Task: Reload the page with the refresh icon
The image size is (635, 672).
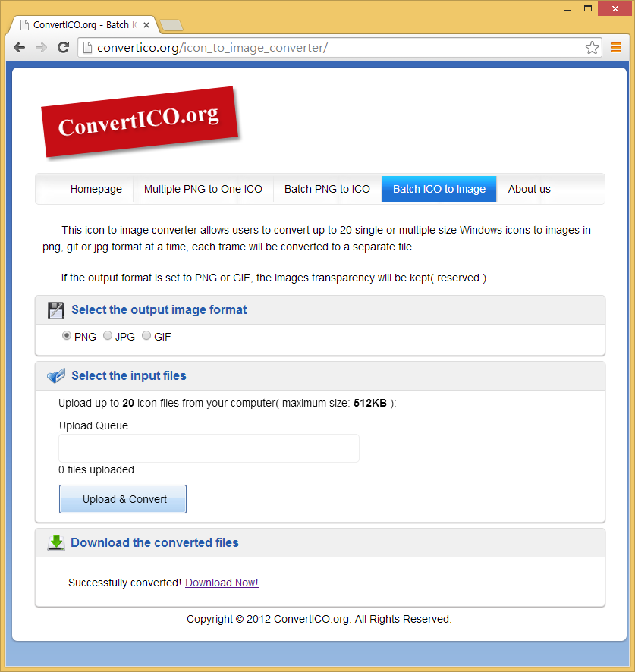Action: click(64, 48)
